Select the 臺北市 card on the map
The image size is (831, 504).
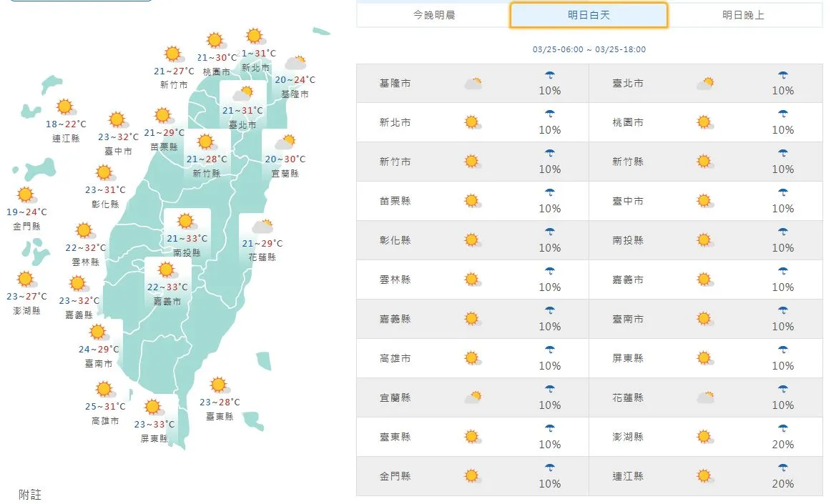click(x=242, y=104)
